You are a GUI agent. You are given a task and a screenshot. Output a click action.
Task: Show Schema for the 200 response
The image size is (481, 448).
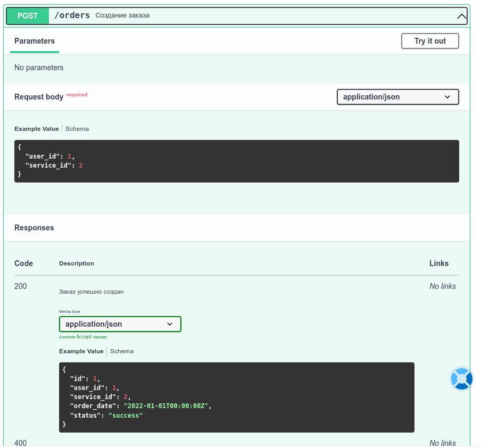click(x=122, y=351)
